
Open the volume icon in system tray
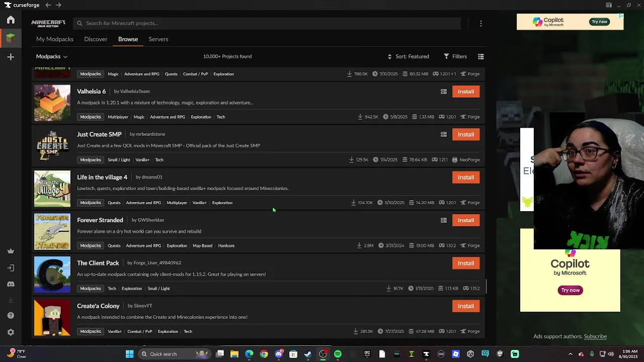[x=611, y=354]
